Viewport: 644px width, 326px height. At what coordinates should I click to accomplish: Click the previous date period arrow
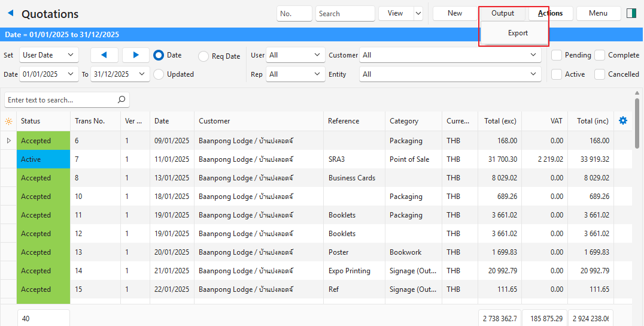104,55
